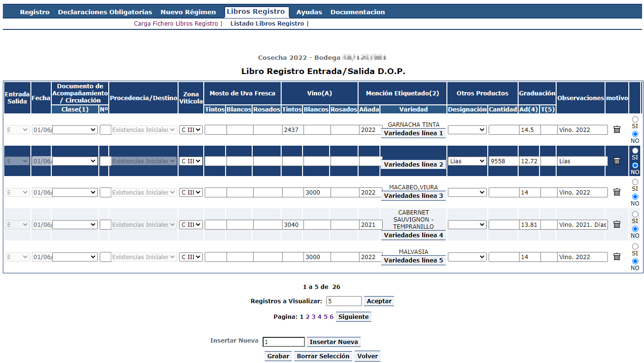Open the Nuevo Régimen menu
644x363 pixels.
click(x=188, y=12)
